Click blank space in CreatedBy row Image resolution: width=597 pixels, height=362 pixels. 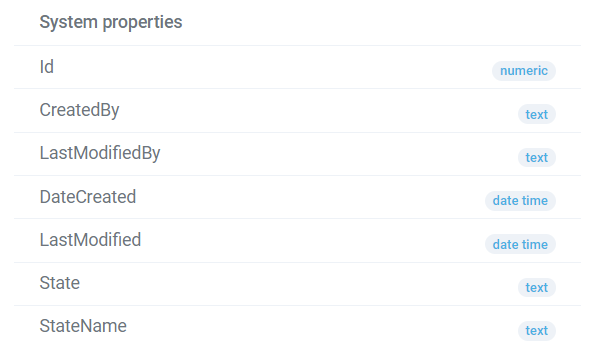(x=316, y=111)
